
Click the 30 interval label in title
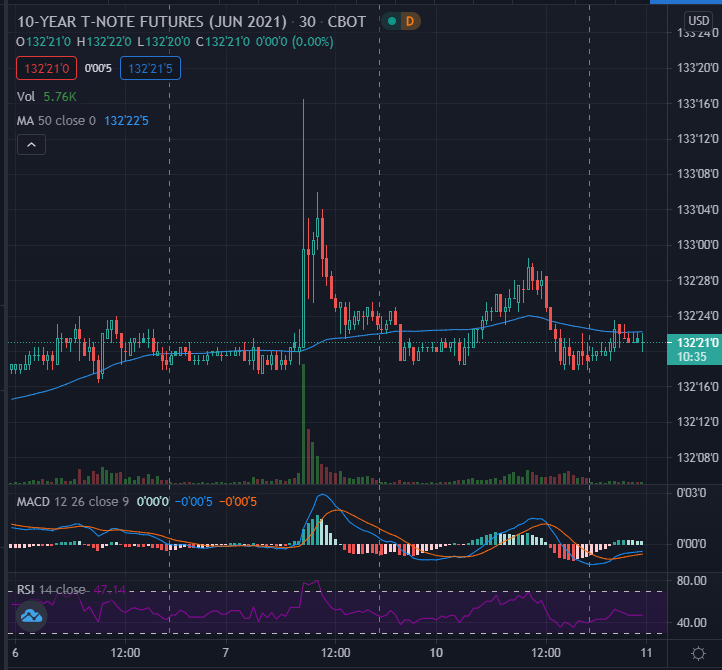tap(307, 22)
